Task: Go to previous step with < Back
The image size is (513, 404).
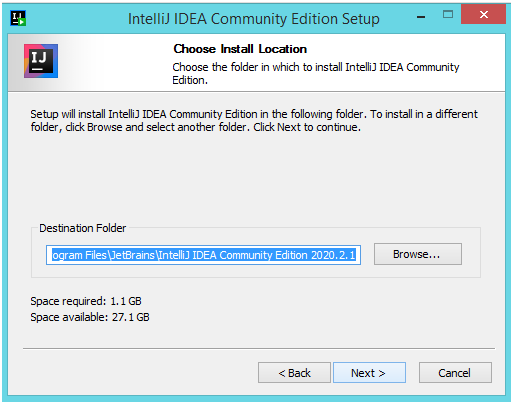Action: tap(294, 373)
